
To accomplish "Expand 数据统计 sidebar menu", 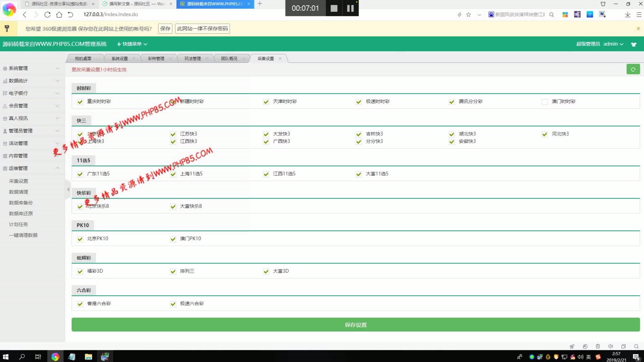I will [x=32, y=81].
